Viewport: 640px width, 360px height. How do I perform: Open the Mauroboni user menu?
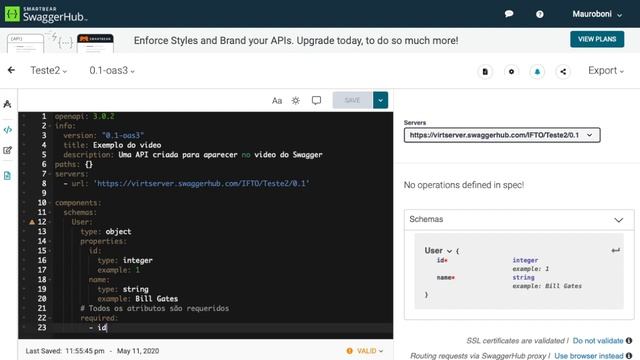(597, 14)
